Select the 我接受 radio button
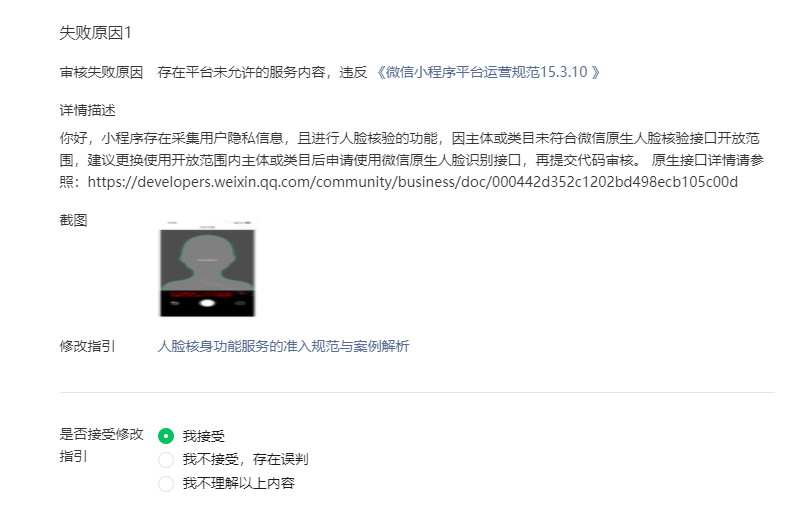 click(166, 436)
